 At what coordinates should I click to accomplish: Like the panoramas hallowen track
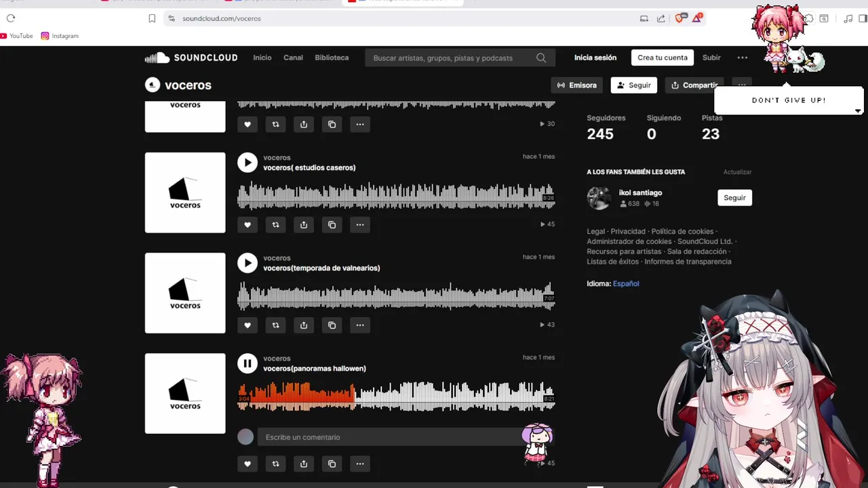[248, 464]
